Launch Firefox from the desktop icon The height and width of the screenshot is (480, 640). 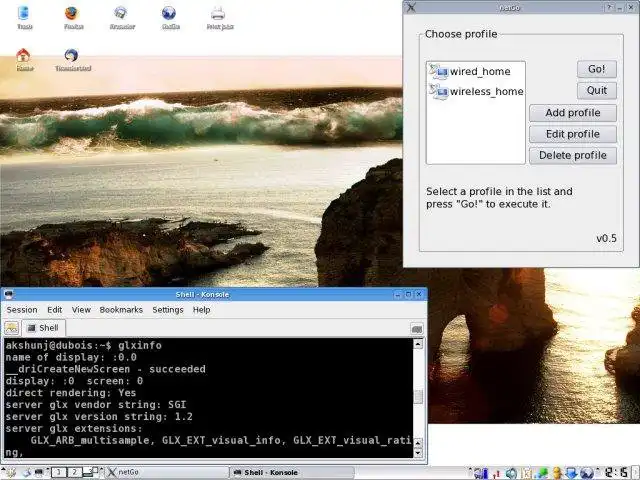click(72, 13)
